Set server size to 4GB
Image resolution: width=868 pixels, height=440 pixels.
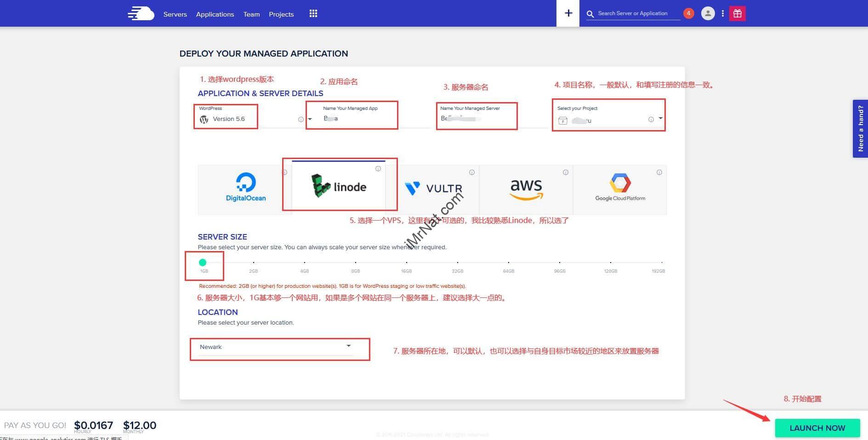tap(305, 263)
